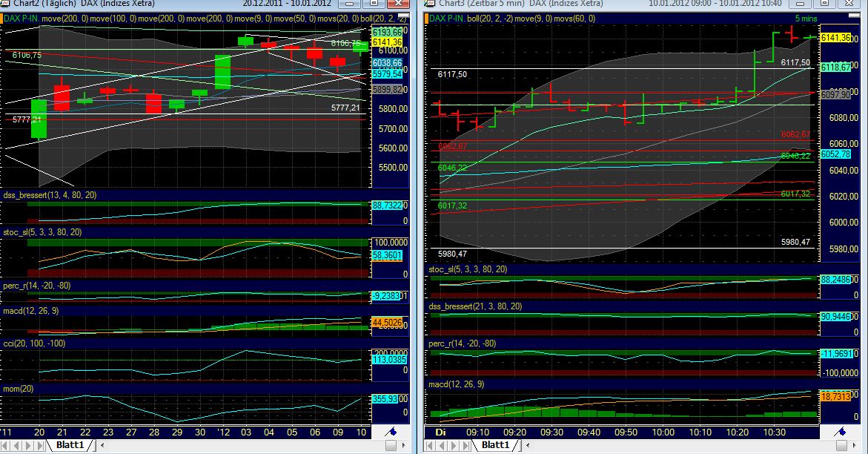Click 09:30 time axis label
The height and width of the screenshot is (454, 868).
[x=552, y=432]
